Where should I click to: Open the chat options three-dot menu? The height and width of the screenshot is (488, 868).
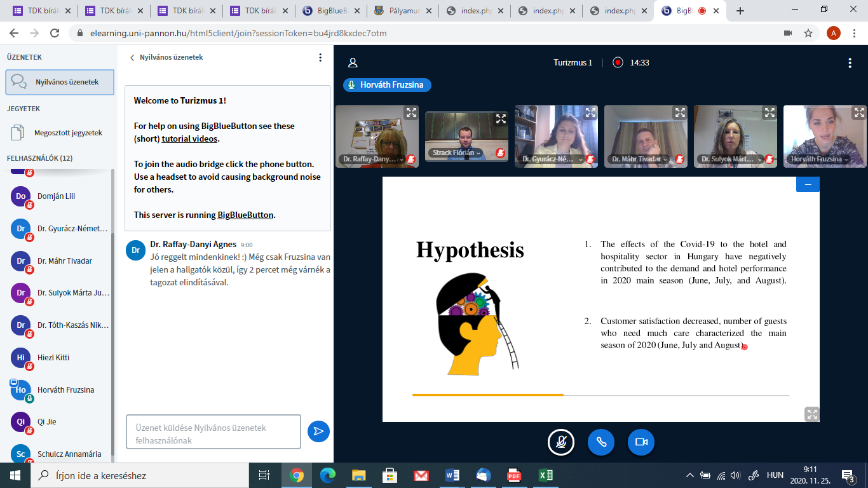[x=320, y=57]
